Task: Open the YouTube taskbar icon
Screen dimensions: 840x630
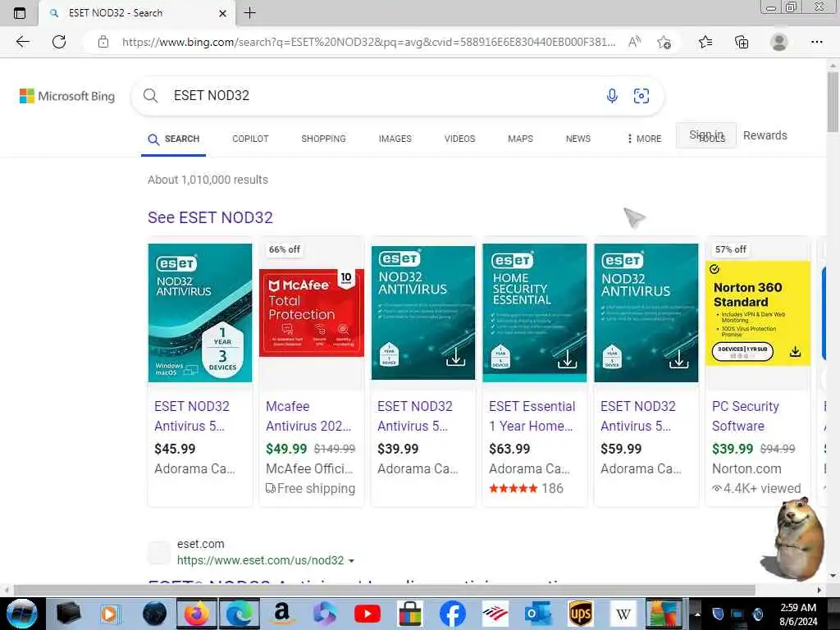Action: 367,614
